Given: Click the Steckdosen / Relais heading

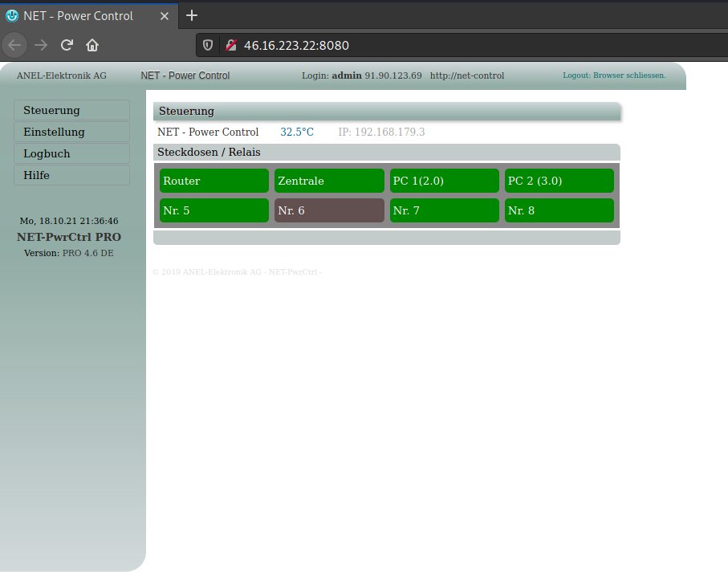Looking at the screenshot, I should (209, 153).
